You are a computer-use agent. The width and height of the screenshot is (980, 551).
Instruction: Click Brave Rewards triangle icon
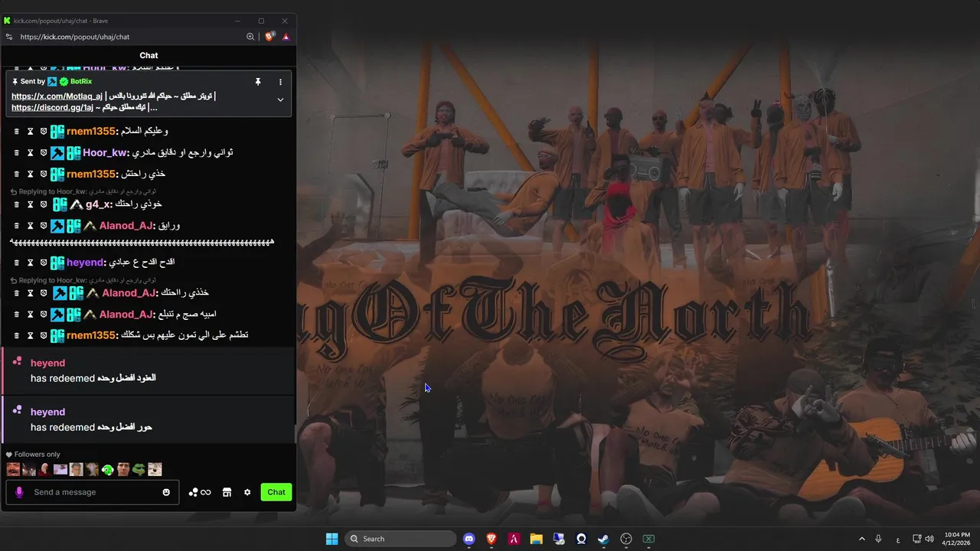[286, 37]
